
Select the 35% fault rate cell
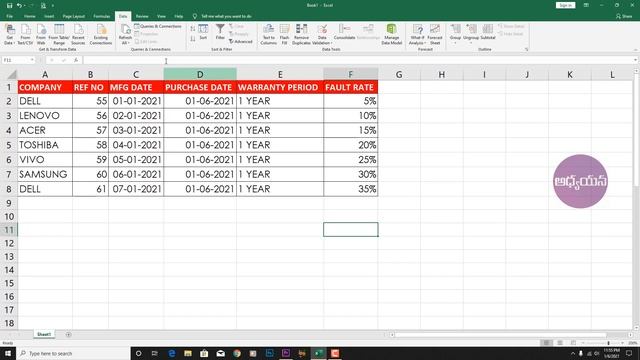click(351, 189)
